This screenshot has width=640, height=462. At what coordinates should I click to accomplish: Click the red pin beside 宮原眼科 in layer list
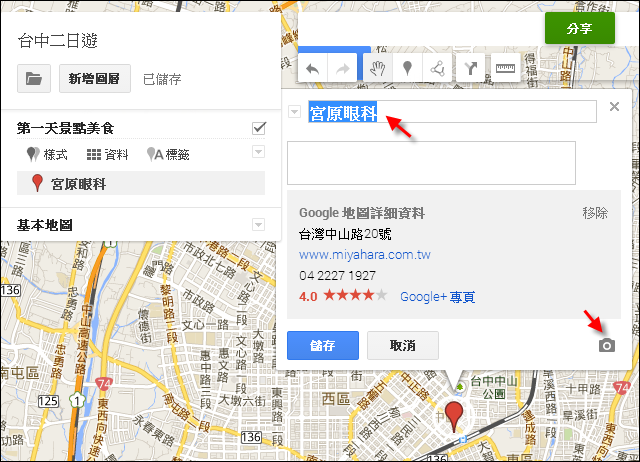37,183
